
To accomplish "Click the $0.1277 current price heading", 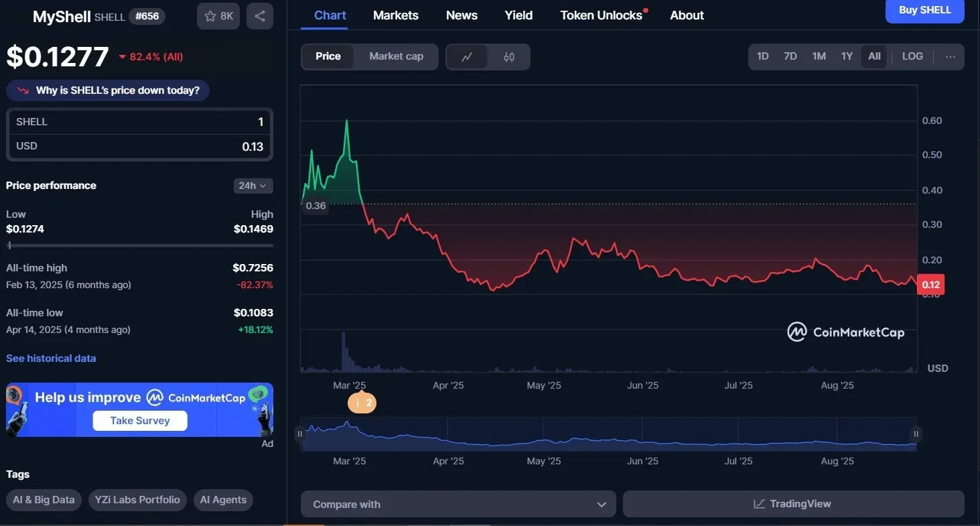I will point(58,57).
